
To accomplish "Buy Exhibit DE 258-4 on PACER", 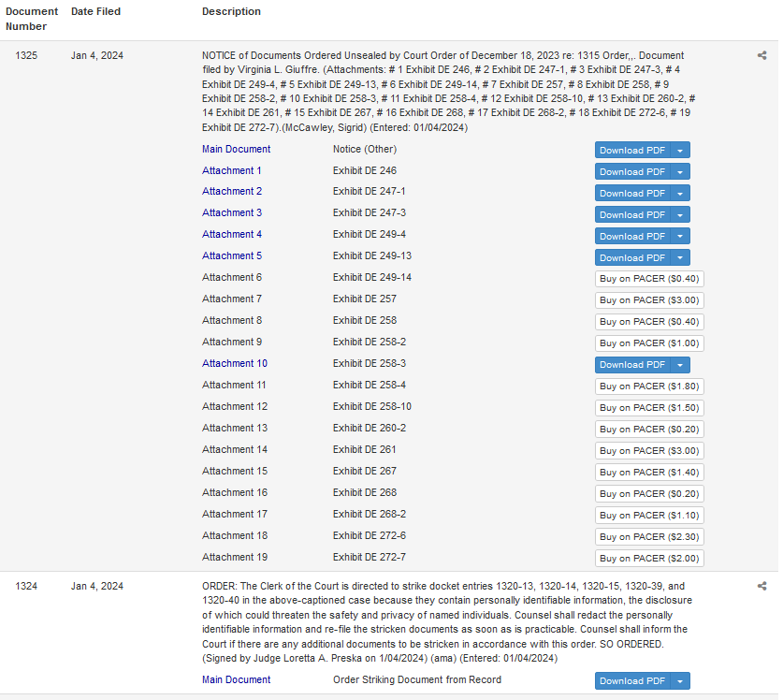I will coord(649,386).
